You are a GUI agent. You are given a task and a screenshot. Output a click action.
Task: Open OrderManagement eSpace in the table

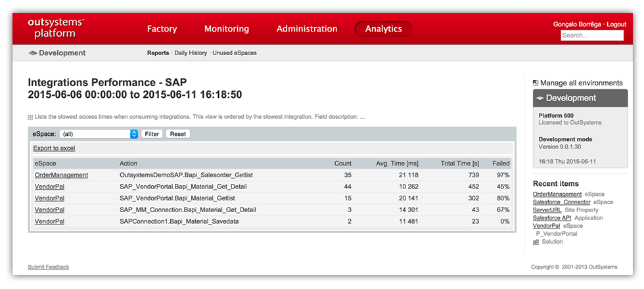(61, 175)
